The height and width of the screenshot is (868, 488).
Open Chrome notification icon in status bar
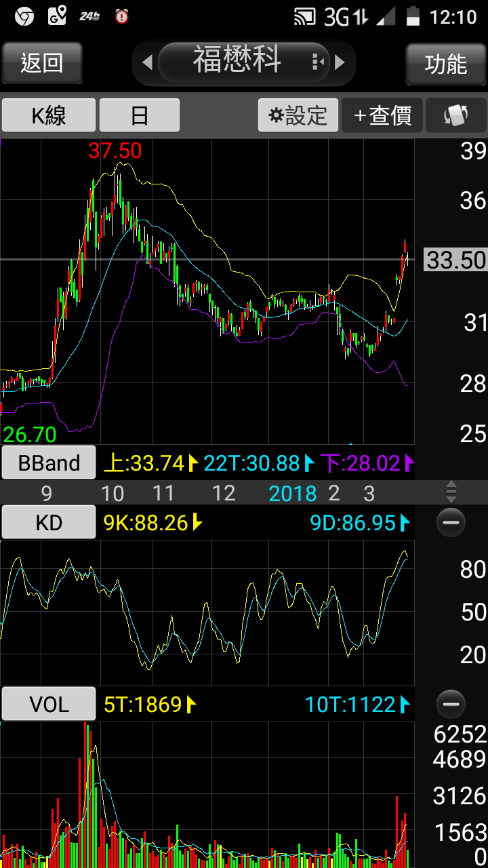click(x=24, y=17)
